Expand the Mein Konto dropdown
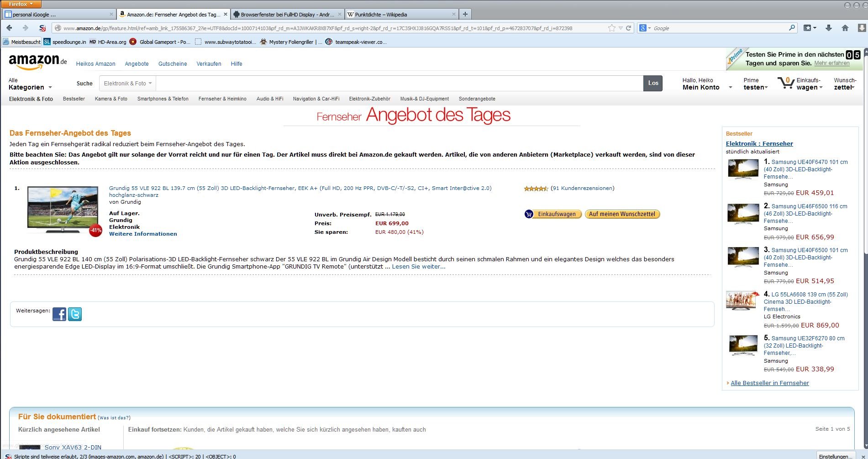This screenshot has width=868, height=459. tap(707, 84)
